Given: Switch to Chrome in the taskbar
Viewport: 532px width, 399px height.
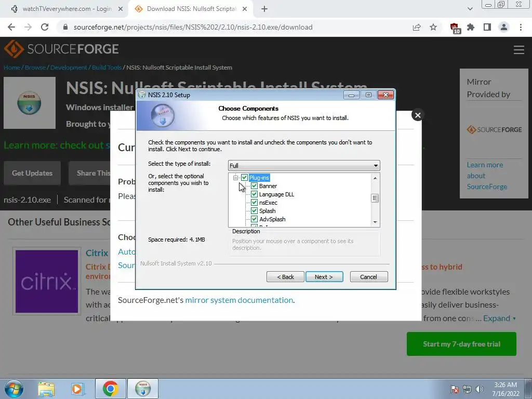Looking at the screenshot, I should [110, 389].
